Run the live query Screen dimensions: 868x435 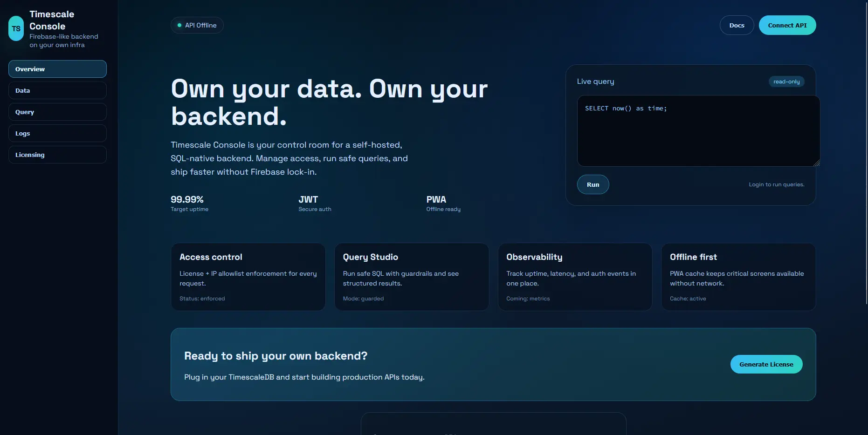pos(592,184)
